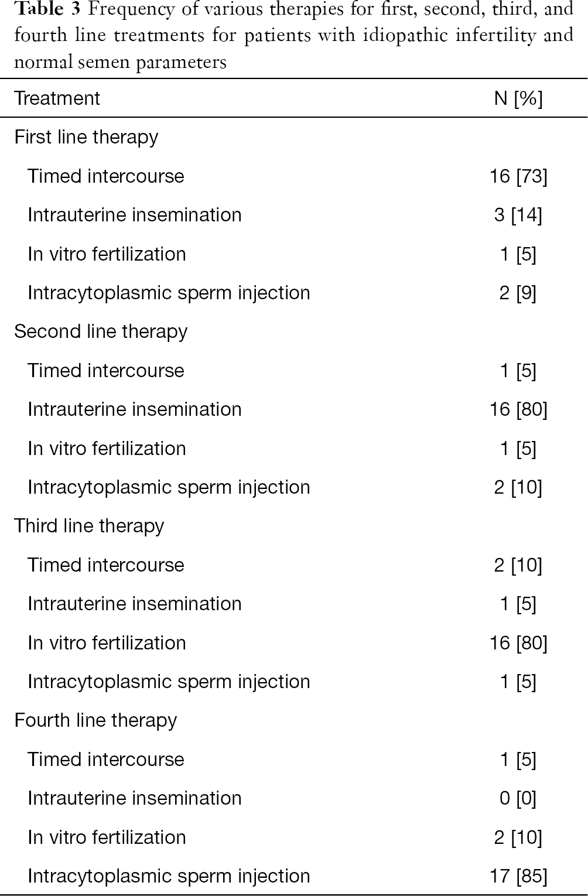Click In vitro fertilization under Third line therapy

tap(107, 643)
